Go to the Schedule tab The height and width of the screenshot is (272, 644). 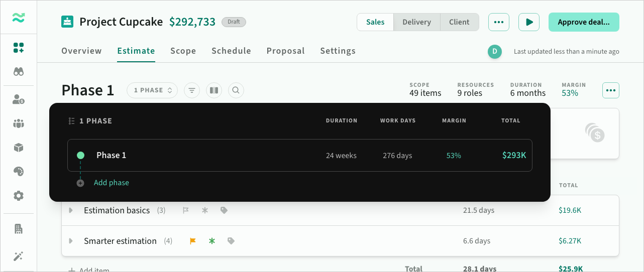[x=231, y=51]
